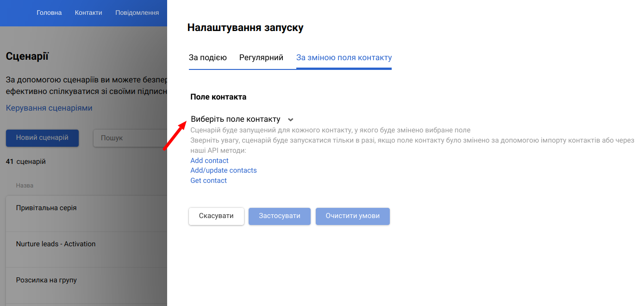Follow the Get contact link
The image size is (644, 306).
208,181
